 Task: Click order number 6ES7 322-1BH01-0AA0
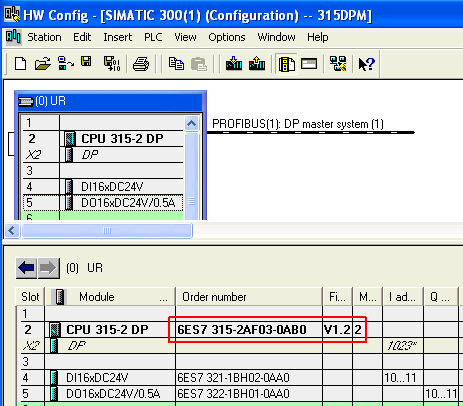pos(233,394)
